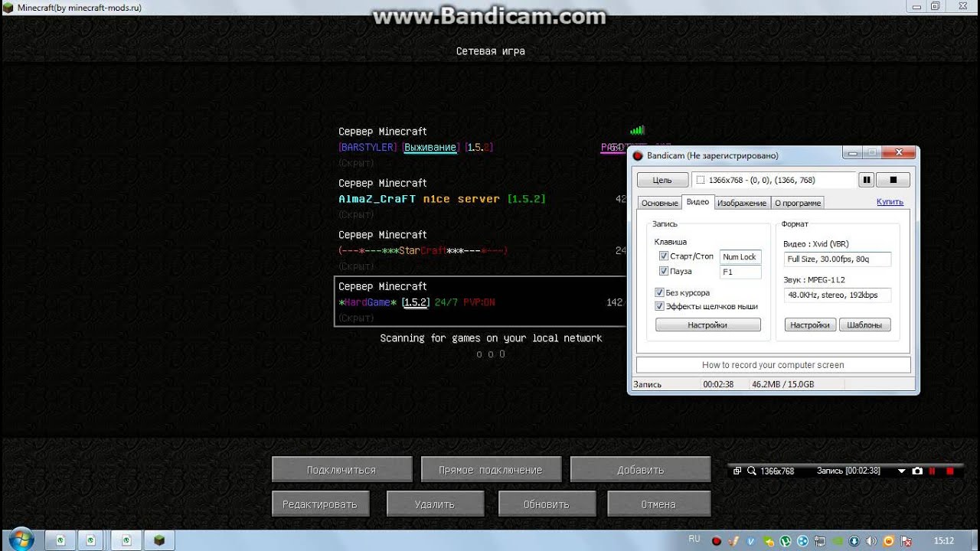
Task: Open the Изображение tab
Action: tap(743, 203)
